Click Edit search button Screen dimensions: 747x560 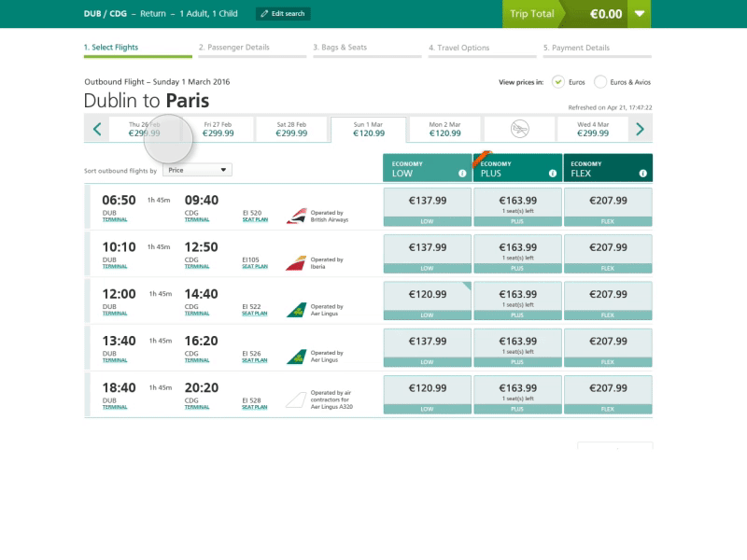[283, 14]
